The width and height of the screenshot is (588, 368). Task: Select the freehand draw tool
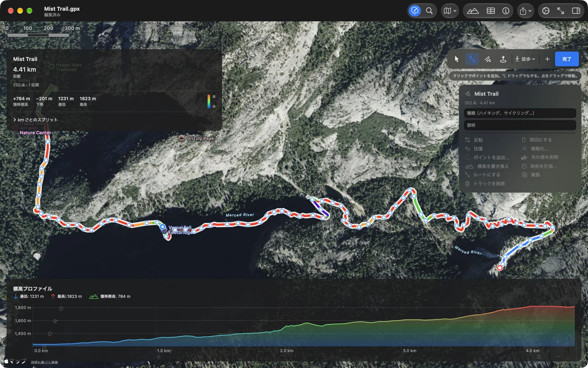click(x=488, y=59)
